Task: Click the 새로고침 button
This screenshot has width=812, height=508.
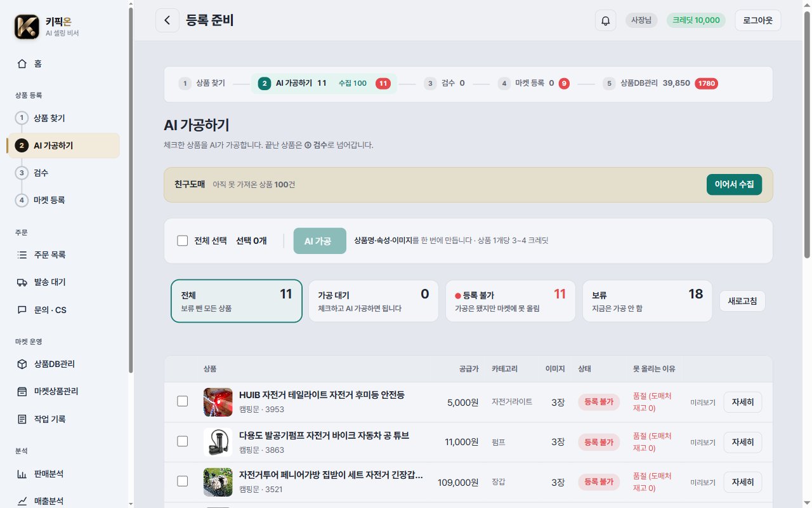Action: [x=742, y=301]
